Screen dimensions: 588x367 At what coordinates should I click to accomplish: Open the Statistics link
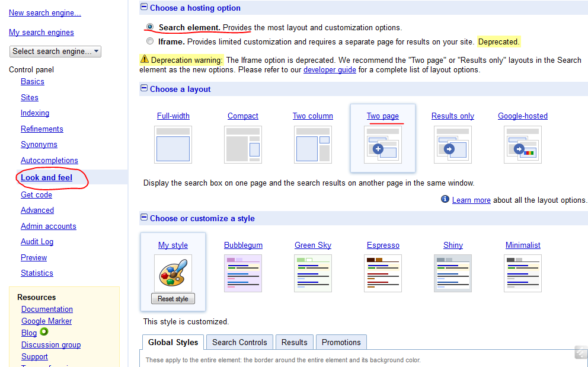[37, 273]
